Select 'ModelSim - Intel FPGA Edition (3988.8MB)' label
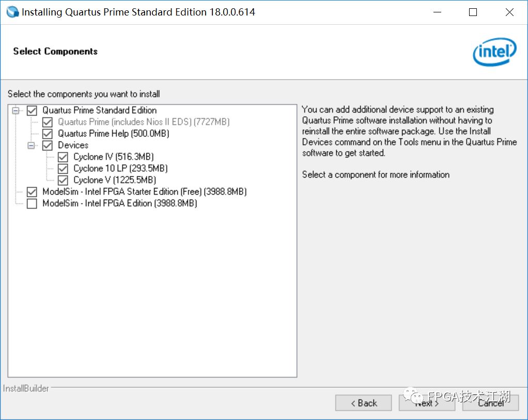Image resolution: width=528 pixels, height=420 pixels. [119, 204]
